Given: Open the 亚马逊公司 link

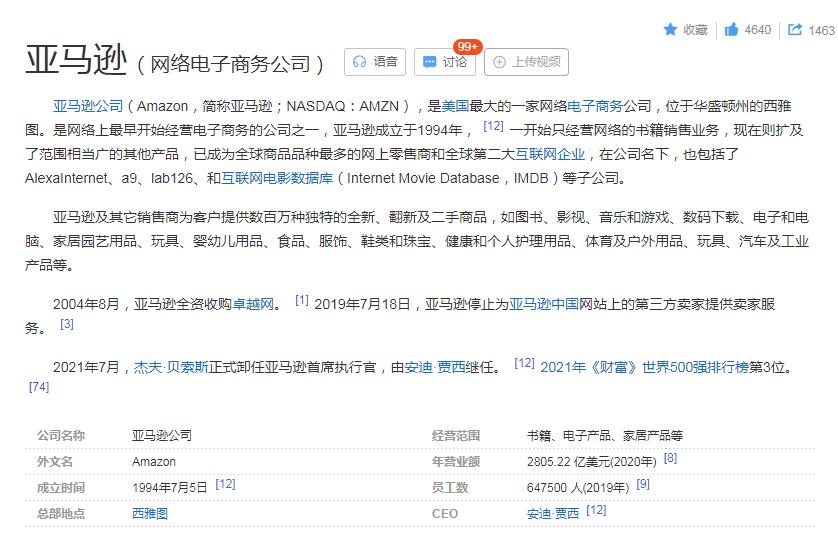Looking at the screenshot, I should point(88,106).
